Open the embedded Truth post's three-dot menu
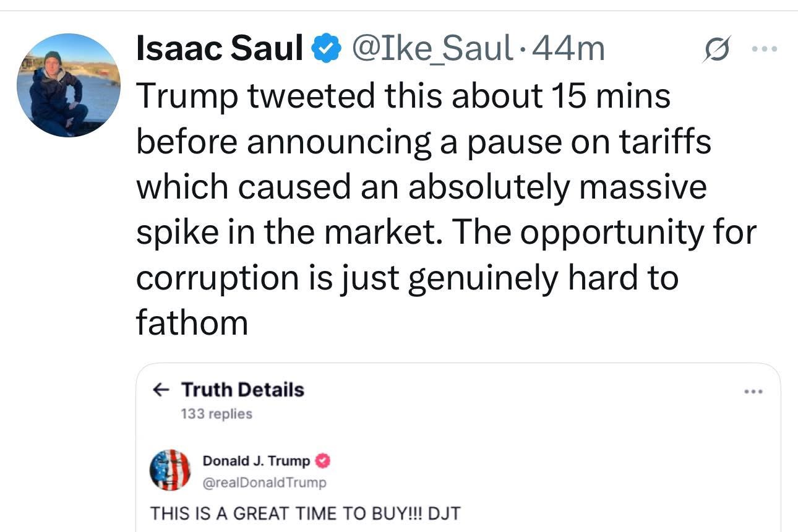 [754, 392]
